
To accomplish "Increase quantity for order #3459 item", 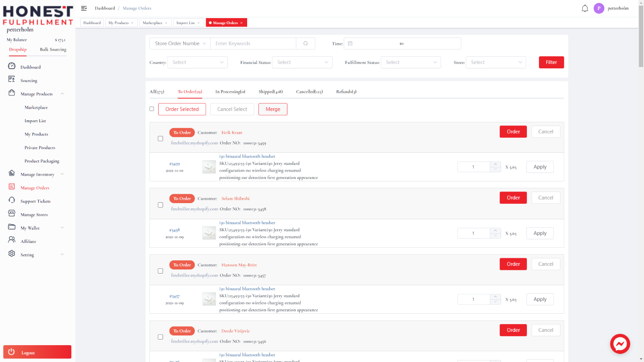I will pos(495,164).
